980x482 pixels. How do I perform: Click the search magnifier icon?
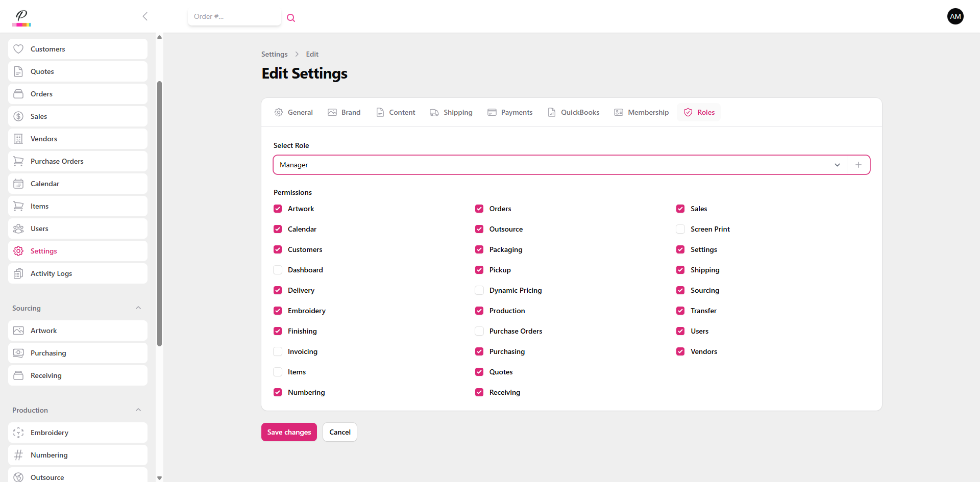click(x=291, y=18)
